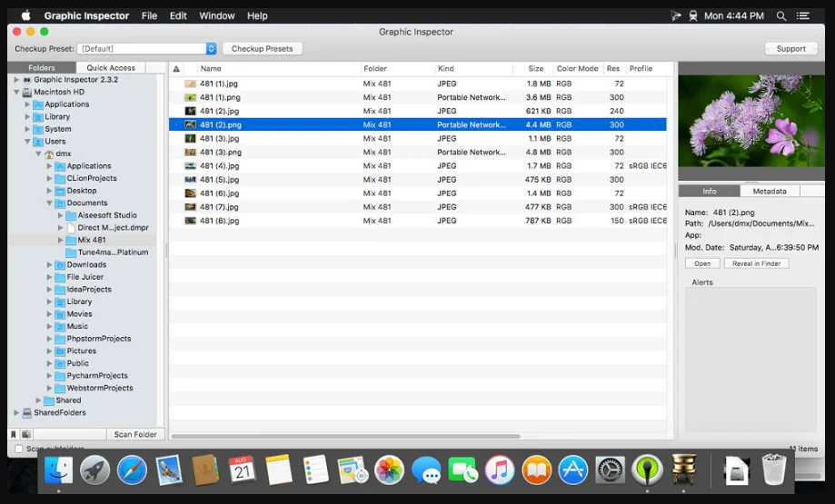Expand the Mix 481 folder
835x504 pixels.
point(60,240)
